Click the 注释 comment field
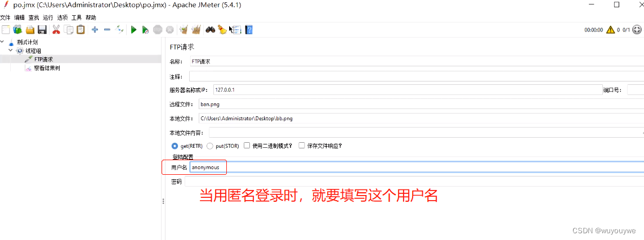 click(x=417, y=76)
